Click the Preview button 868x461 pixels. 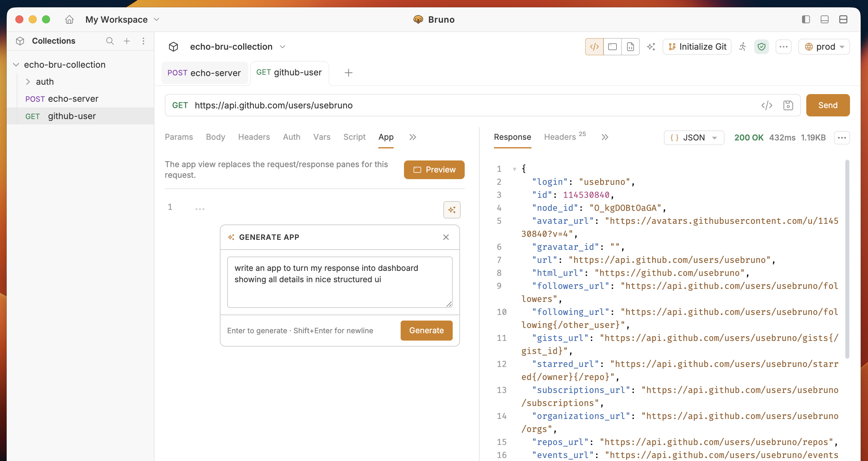[434, 170]
